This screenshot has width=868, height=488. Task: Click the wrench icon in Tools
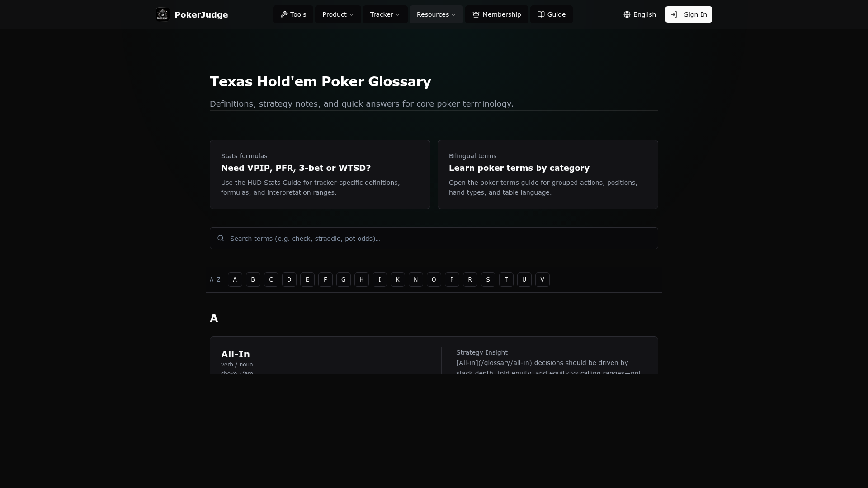pos(284,14)
